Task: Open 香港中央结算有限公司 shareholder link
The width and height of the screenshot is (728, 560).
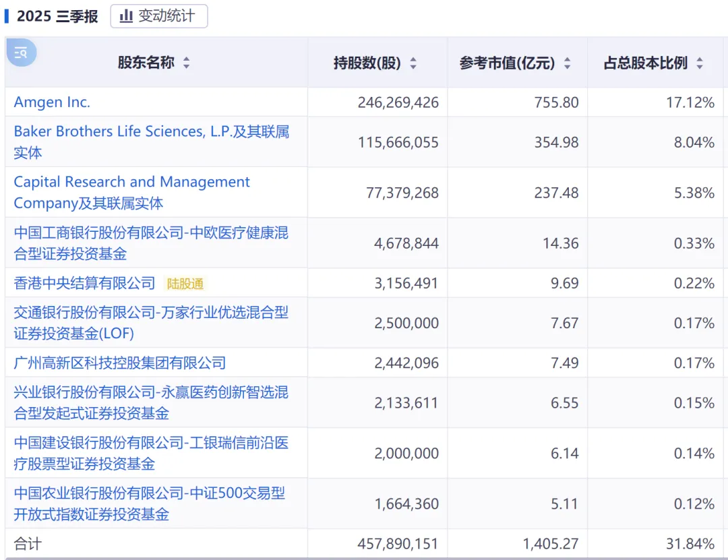Action: (x=84, y=284)
